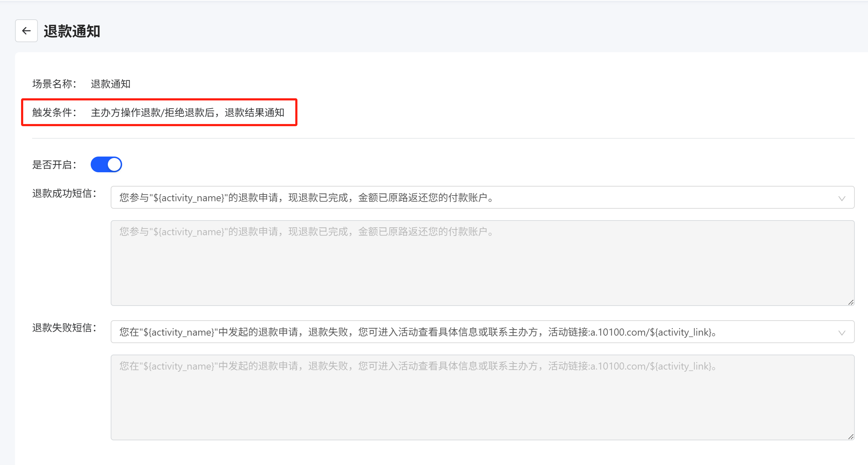Click resize handle of failure message textarea
This screenshot has height=465, width=868.
tap(851, 437)
